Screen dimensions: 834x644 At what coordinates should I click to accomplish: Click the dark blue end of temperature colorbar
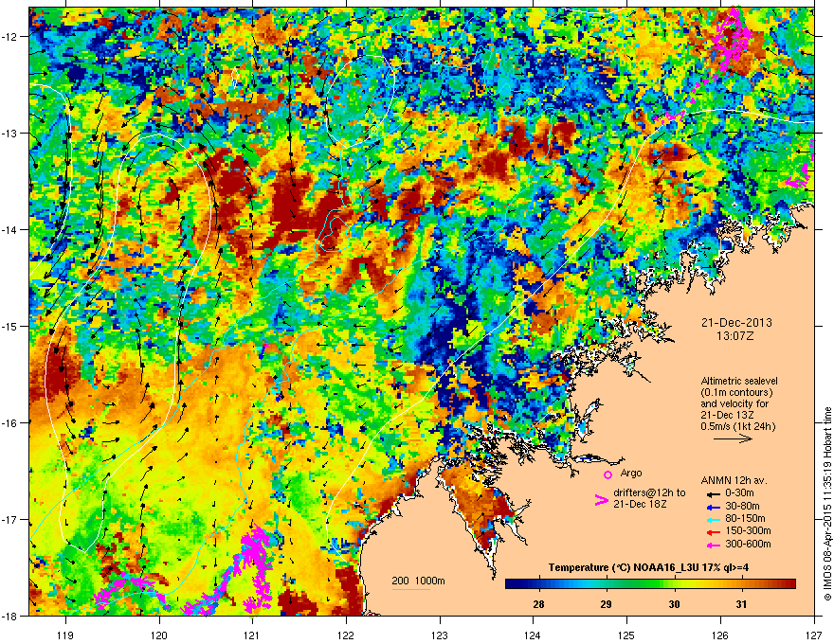[512, 584]
